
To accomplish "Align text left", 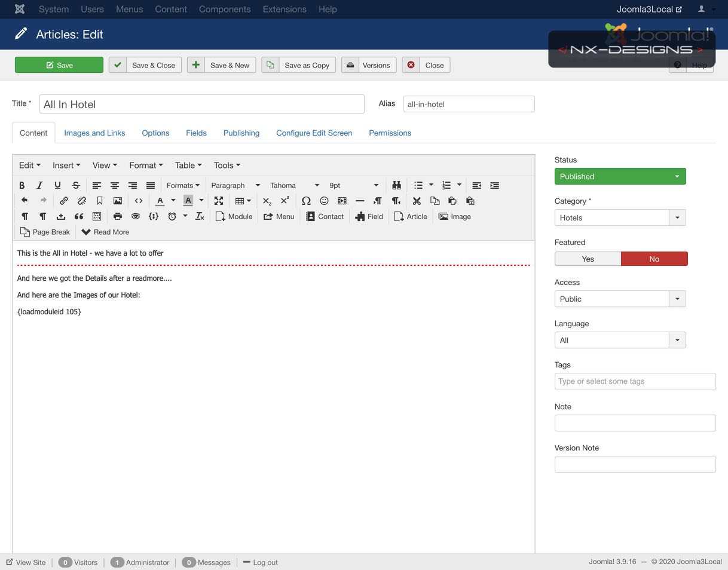I will [97, 185].
